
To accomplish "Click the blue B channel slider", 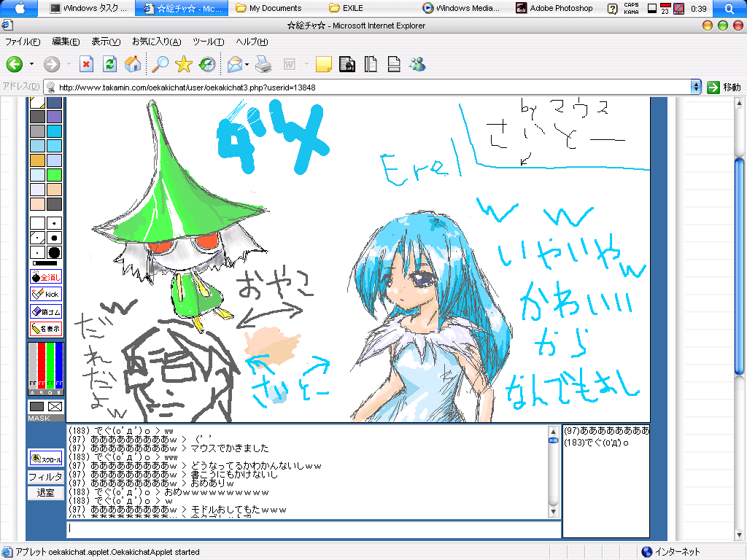I will coord(59,367).
